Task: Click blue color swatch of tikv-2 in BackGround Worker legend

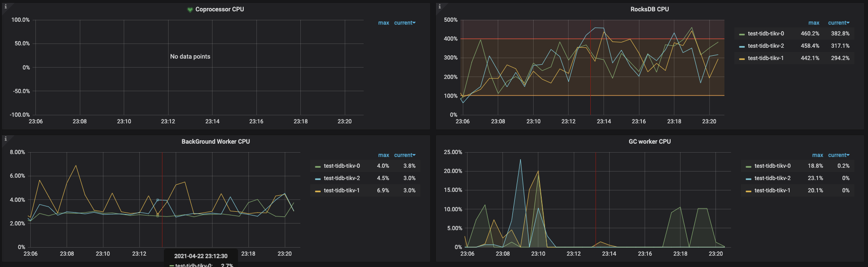Action: [x=318, y=179]
